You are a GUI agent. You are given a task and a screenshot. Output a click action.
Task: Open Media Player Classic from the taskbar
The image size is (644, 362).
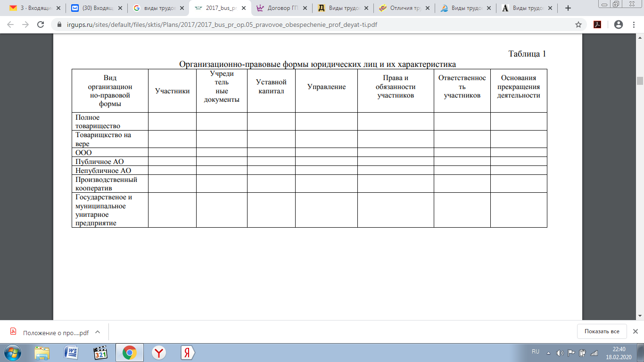[100, 353]
